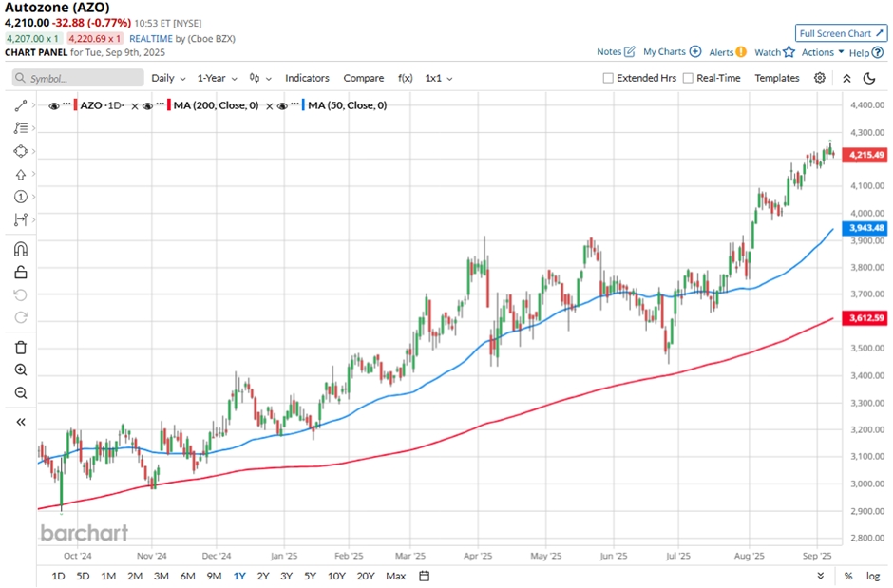Open the date range calendar picker
The width and height of the screenshot is (893, 588).
point(425,576)
